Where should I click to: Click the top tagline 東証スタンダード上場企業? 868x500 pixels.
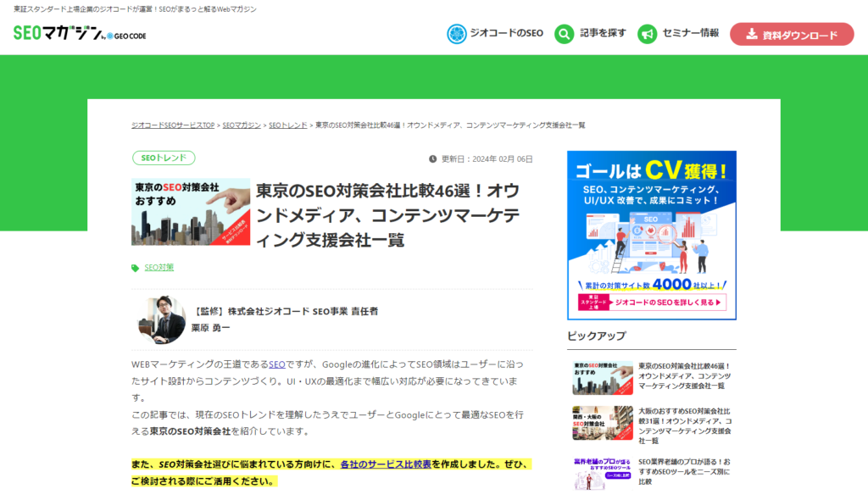pyautogui.click(x=135, y=9)
